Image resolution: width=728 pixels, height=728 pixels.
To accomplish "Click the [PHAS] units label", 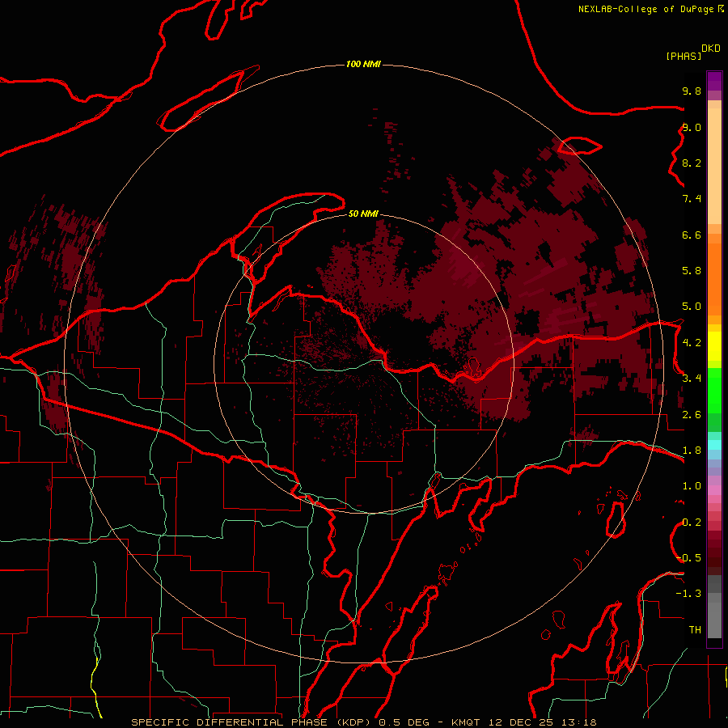I will (684, 56).
